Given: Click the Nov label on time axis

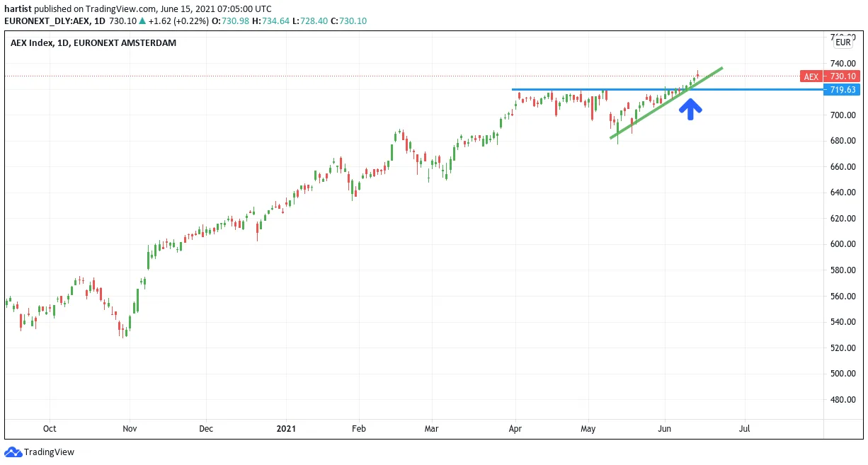Looking at the screenshot, I should 129,429.
